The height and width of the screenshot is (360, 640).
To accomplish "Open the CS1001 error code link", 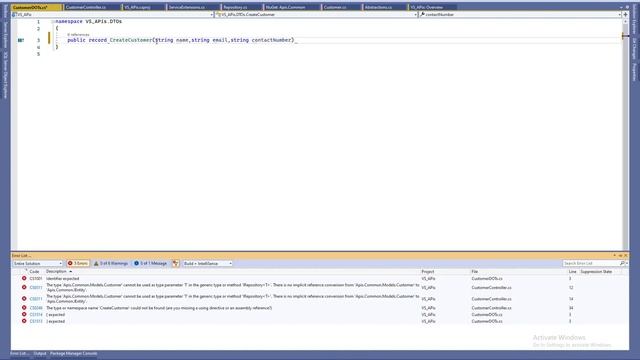I will 36,278.
